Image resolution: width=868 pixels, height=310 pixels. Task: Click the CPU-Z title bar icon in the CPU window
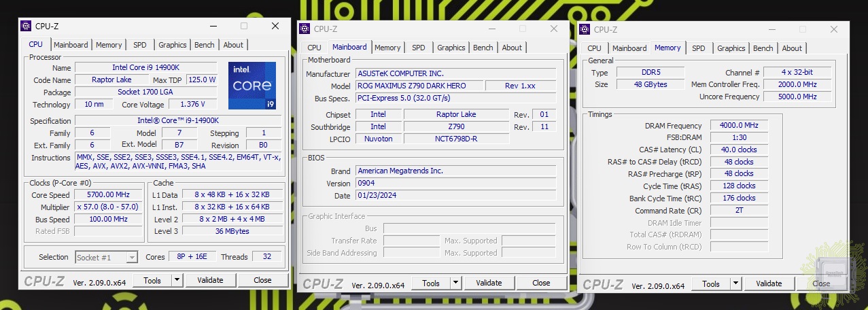click(26, 26)
